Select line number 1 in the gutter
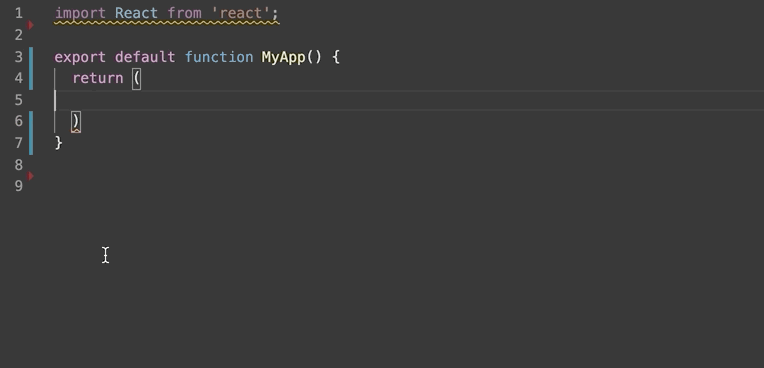The image size is (764, 368). [x=19, y=14]
